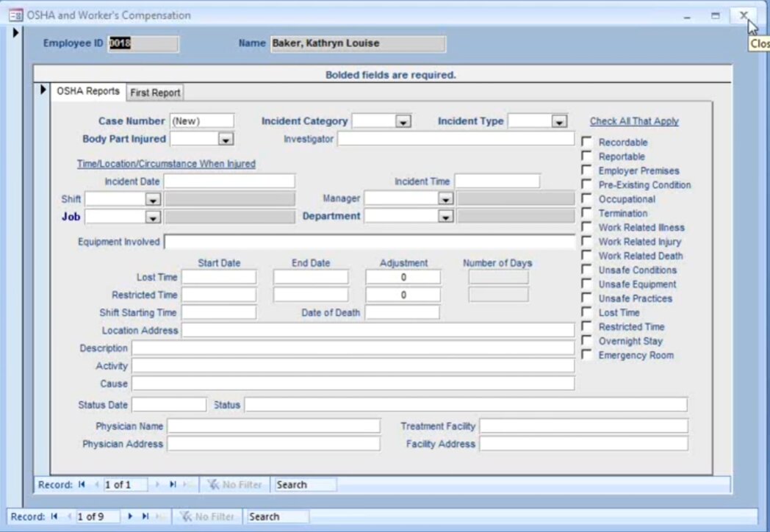Viewport: 770px width, 532px height.
Task: Click the OSHA Reports record selector arrow
Action: tap(43, 90)
